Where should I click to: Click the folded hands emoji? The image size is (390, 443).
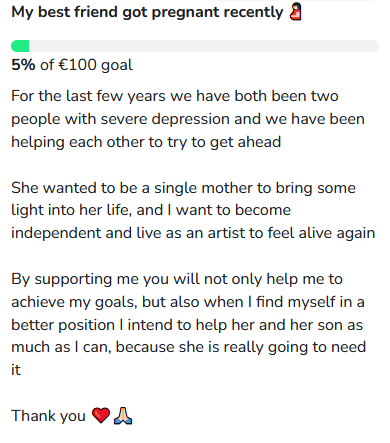point(123,415)
